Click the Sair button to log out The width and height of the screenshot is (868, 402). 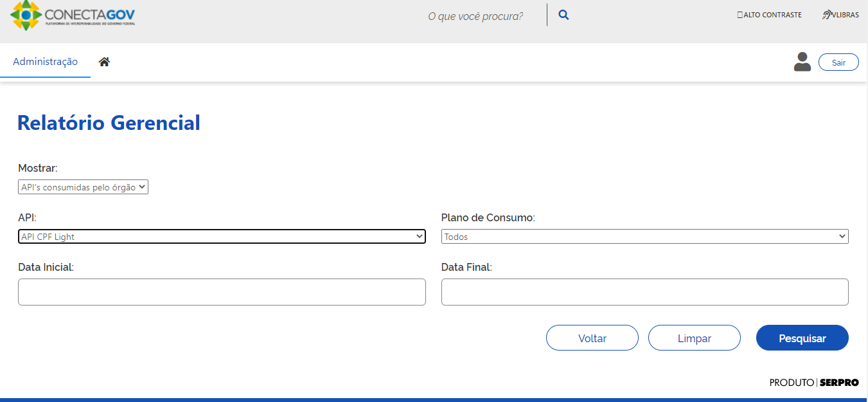coord(838,62)
